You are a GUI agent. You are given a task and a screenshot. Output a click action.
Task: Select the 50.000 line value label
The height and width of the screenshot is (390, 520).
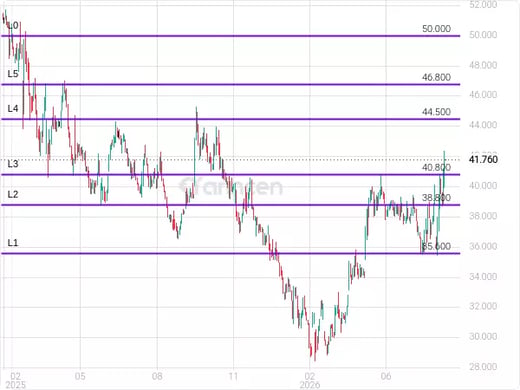(436, 29)
